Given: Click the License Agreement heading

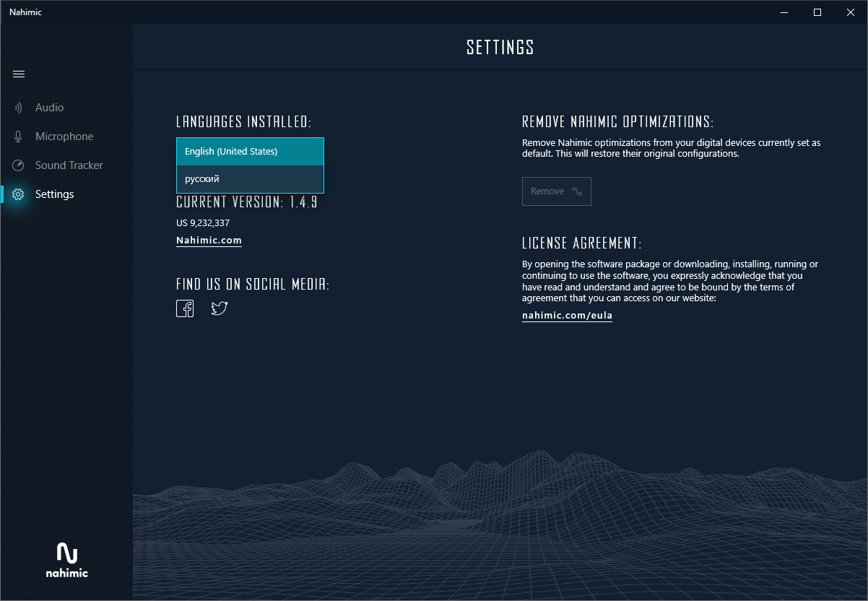Looking at the screenshot, I should click(581, 243).
